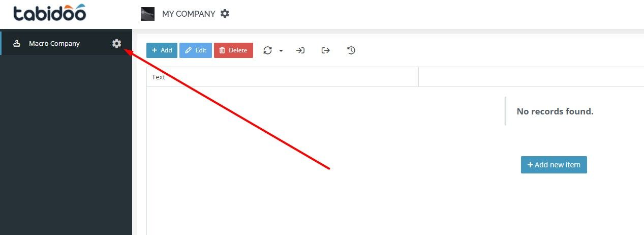Select Macro Company in the sidebar
Screen dimensions: 644x235
tap(54, 44)
